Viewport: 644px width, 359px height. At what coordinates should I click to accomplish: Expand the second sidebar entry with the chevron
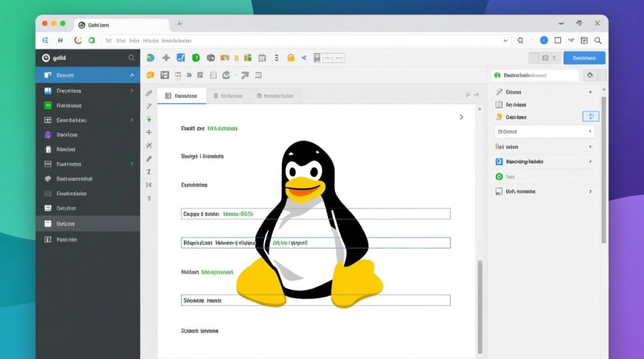(x=133, y=90)
